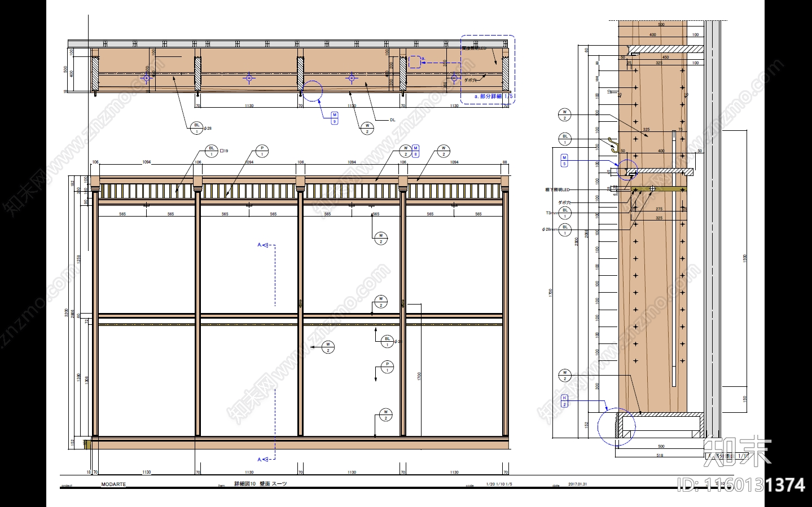This screenshot has height=507, width=812.
Task: Select the blue M 8 reference tag
Action: (x=416, y=151)
